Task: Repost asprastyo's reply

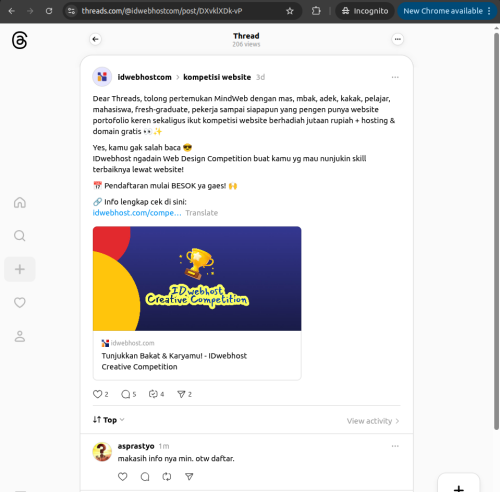Action: click(167, 477)
